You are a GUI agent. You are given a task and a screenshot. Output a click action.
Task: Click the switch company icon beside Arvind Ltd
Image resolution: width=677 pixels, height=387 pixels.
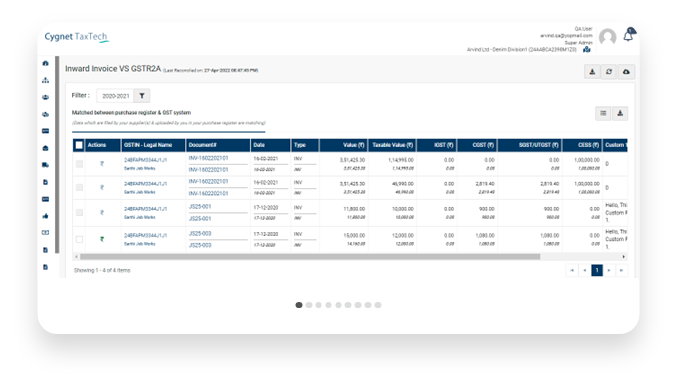(587, 49)
